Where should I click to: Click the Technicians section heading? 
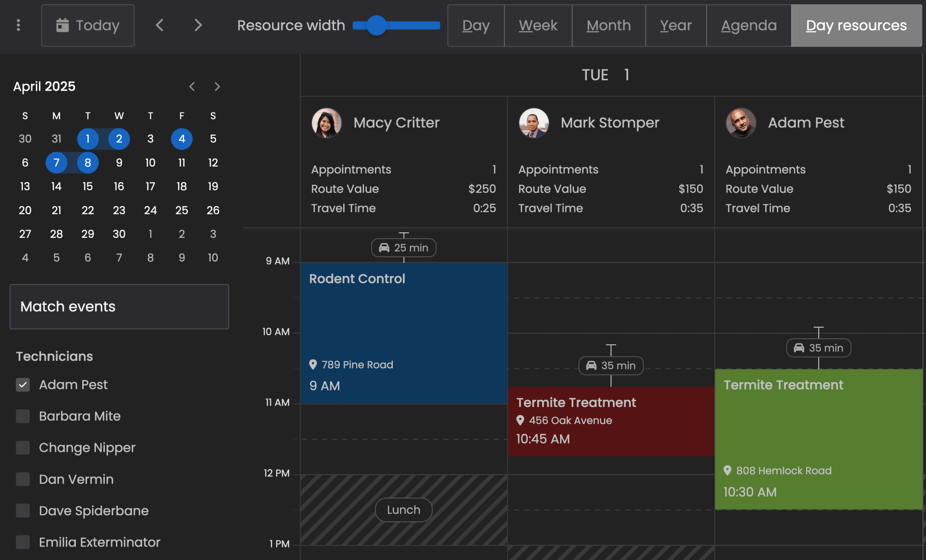(x=54, y=356)
